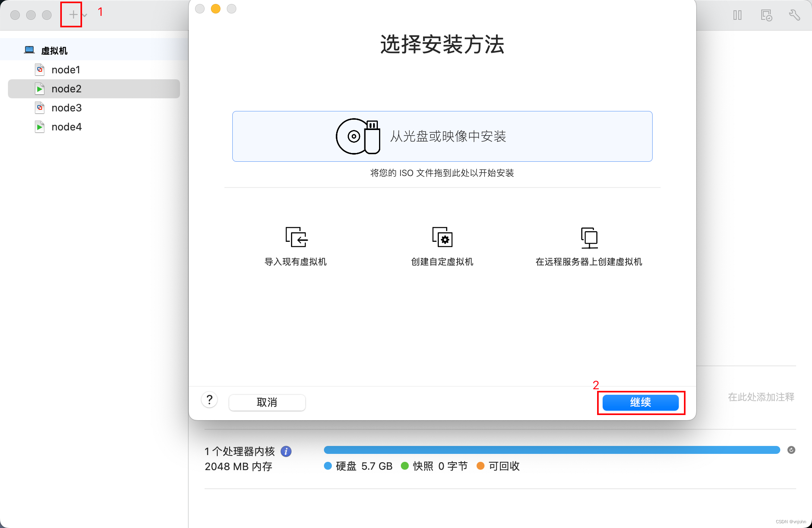The height and width of the screenshot is (528, 812).
Task: Open help with the question mark button
Action: (x=209, y=400)
